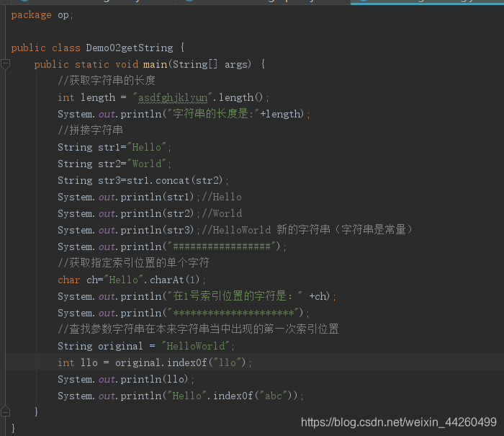This screenshot has height=436, width=504.
Task: Click the line String str1="Hello"
Action: [x=114, y=147]
